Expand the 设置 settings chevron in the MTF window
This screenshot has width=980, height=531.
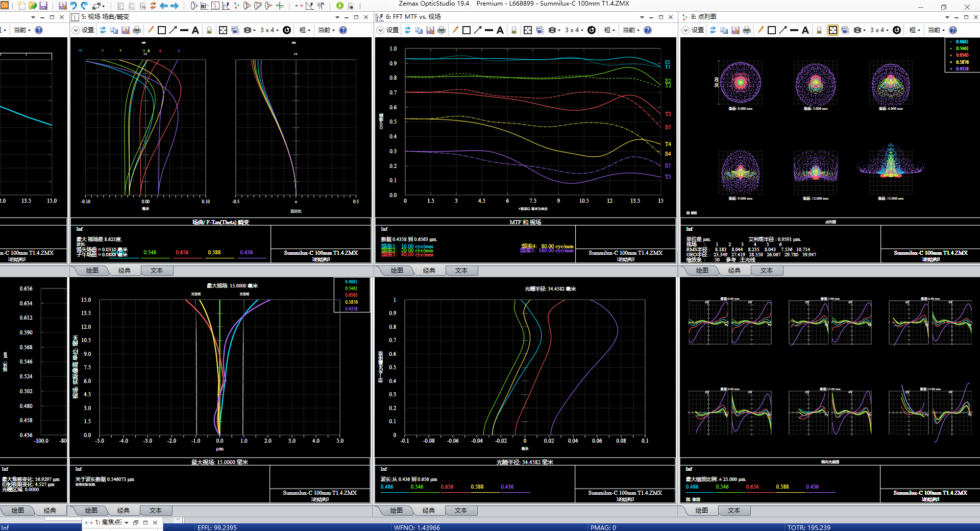click(380, 30)
